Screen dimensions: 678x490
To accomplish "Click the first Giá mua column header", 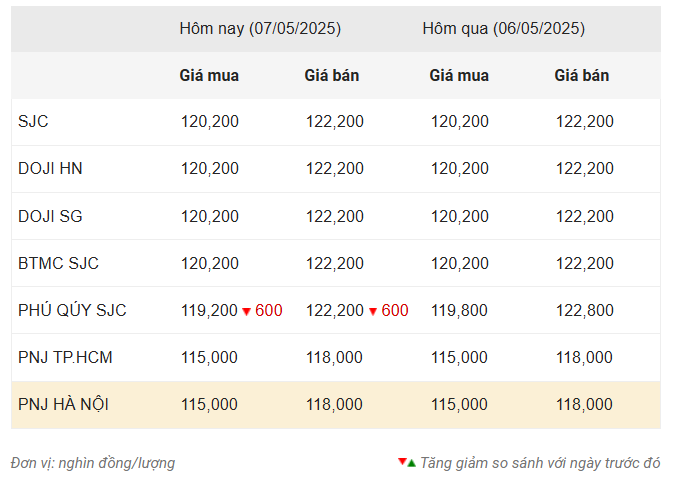I will 209,75.
